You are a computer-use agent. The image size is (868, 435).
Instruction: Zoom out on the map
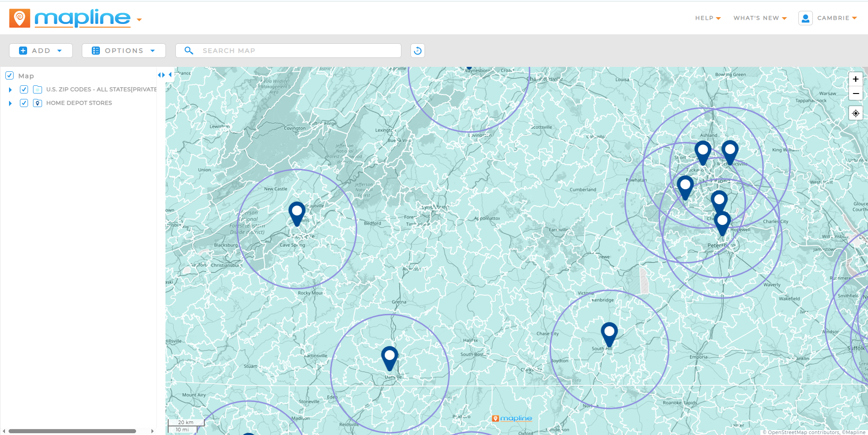(855, 93)
